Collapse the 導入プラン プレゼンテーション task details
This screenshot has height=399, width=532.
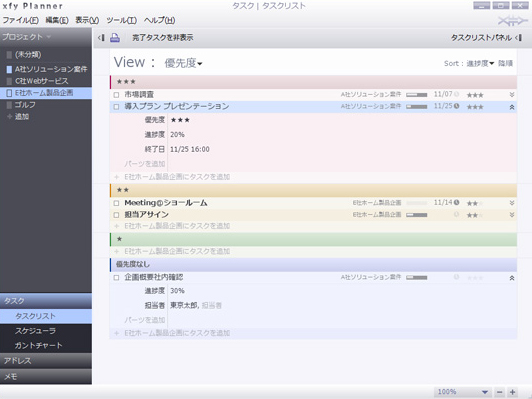click(x=512, y=107)
